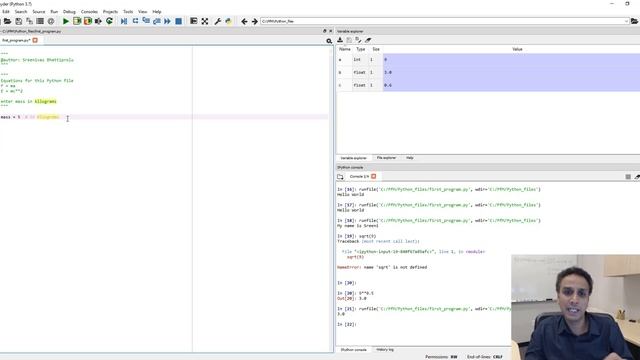Select the Console 1/A tab
The image size is (640, 360).
pyautogui.click(x=359, y=176)
